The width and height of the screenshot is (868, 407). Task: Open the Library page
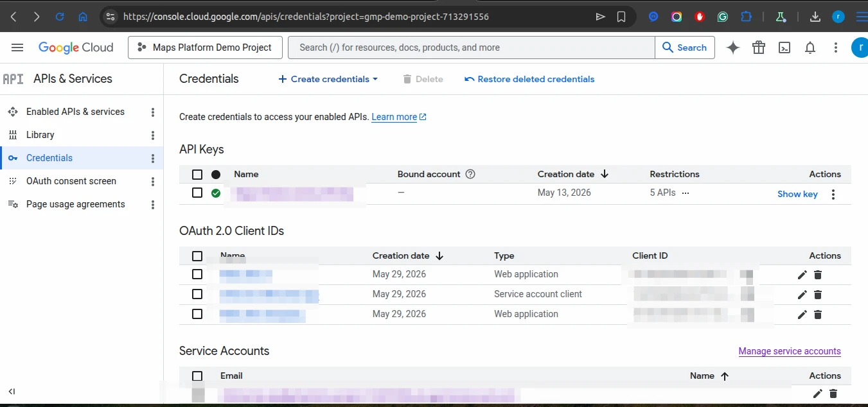click(x=40, y=135)
